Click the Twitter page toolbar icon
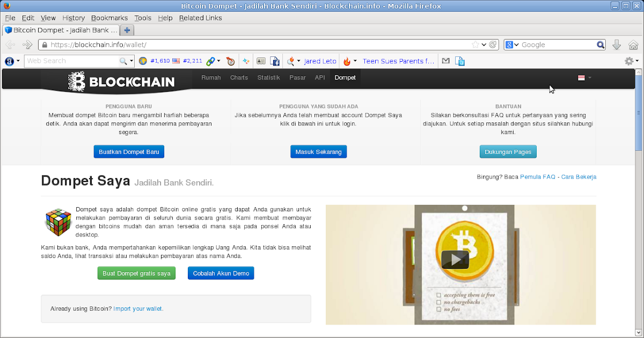 460,61
